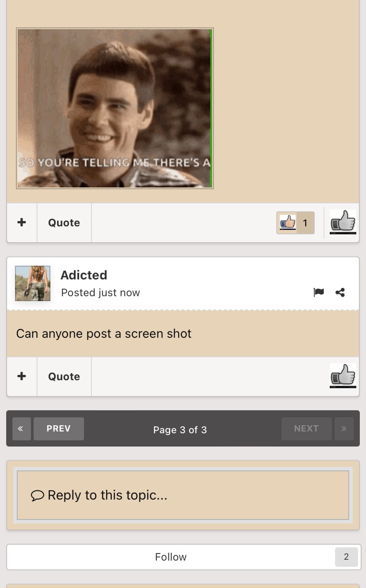
Task: Click the double-right last page arrow
Action: pyautogui.click(x=344, y=429)
